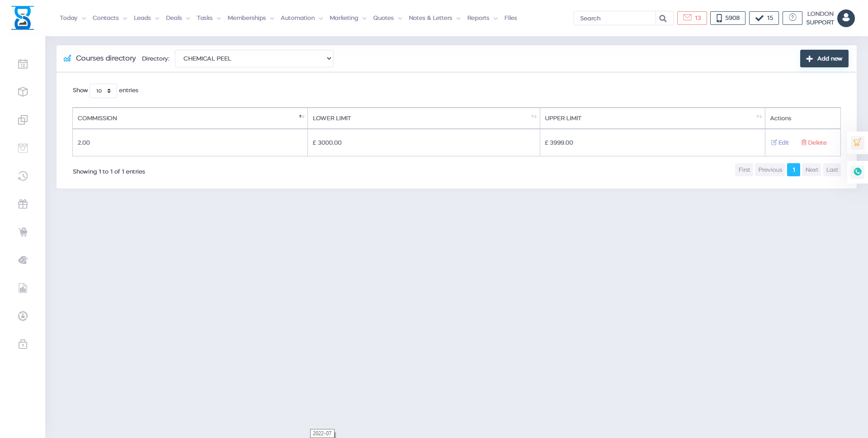Click the shopping cart icon in sidebar
Screen dimensions: 868x438
23,232
